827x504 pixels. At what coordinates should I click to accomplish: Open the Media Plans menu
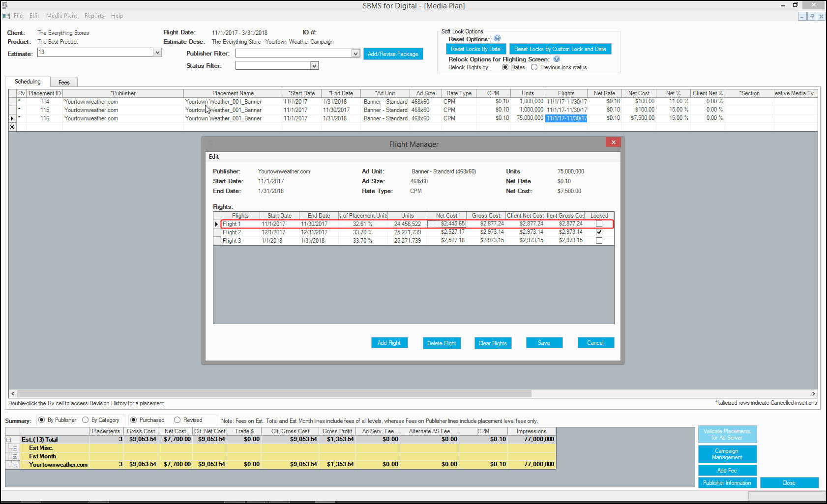point(62,16)
